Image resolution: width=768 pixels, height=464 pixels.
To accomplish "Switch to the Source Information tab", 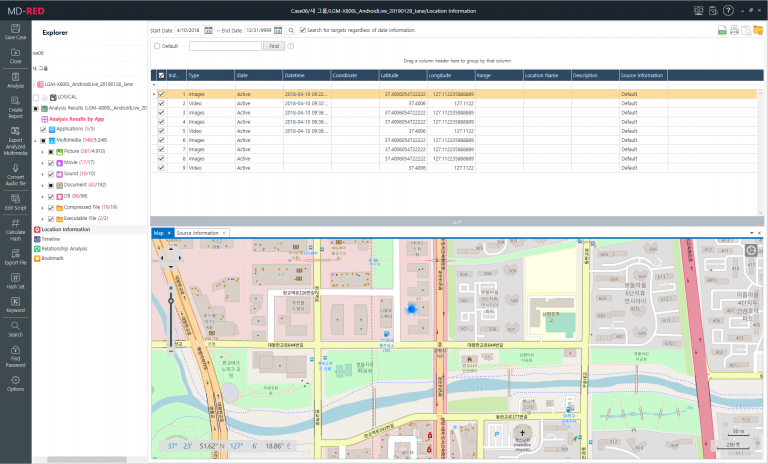I will (x=197, y=233).
